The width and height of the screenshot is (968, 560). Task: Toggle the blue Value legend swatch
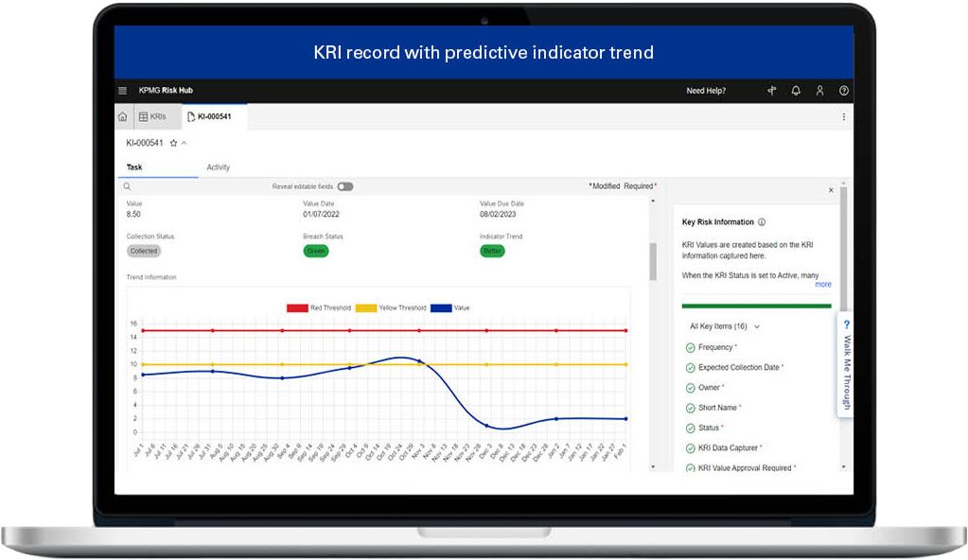[441, 307]
